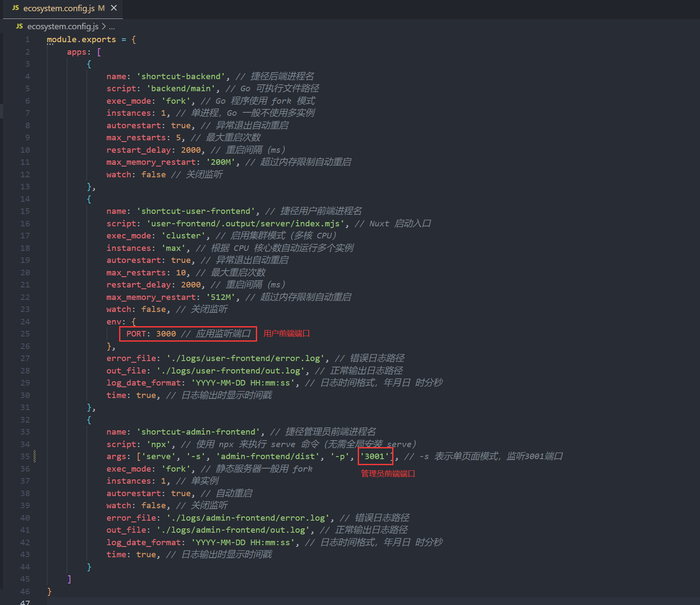Click './logs/user-frontend/error.log' path string
Image resolution: width=700 pixels, height=605 pixels.
click(246, 358)
